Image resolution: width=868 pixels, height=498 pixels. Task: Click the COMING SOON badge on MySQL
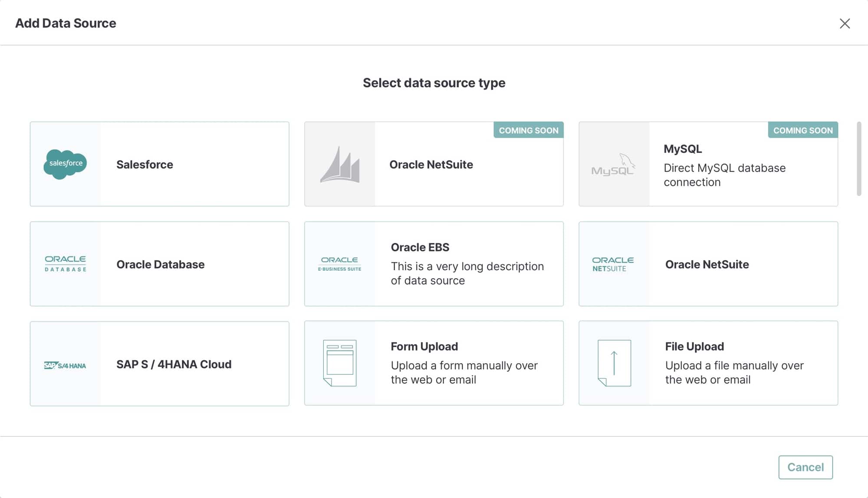pos(803,130)
